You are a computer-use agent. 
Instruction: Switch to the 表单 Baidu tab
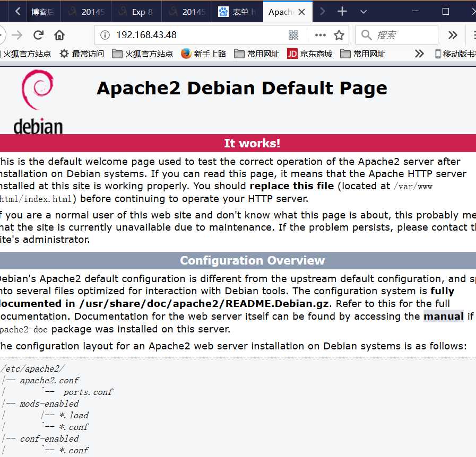(x=237, y=12)
